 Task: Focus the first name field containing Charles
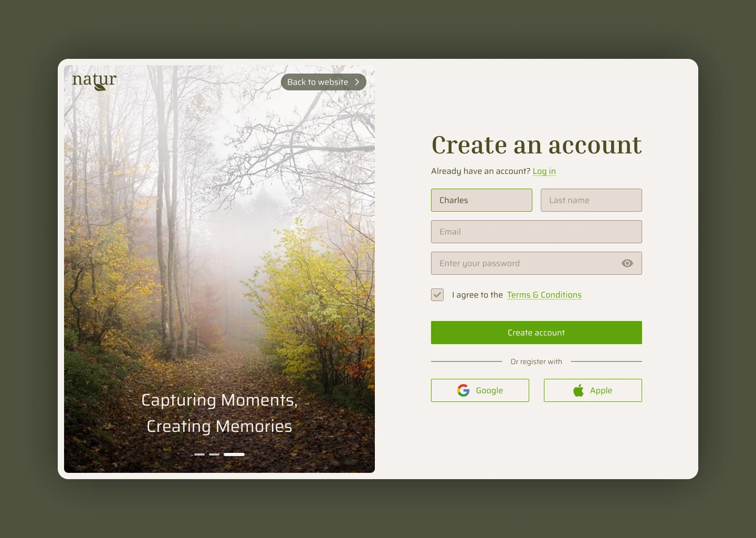[481, 200]
